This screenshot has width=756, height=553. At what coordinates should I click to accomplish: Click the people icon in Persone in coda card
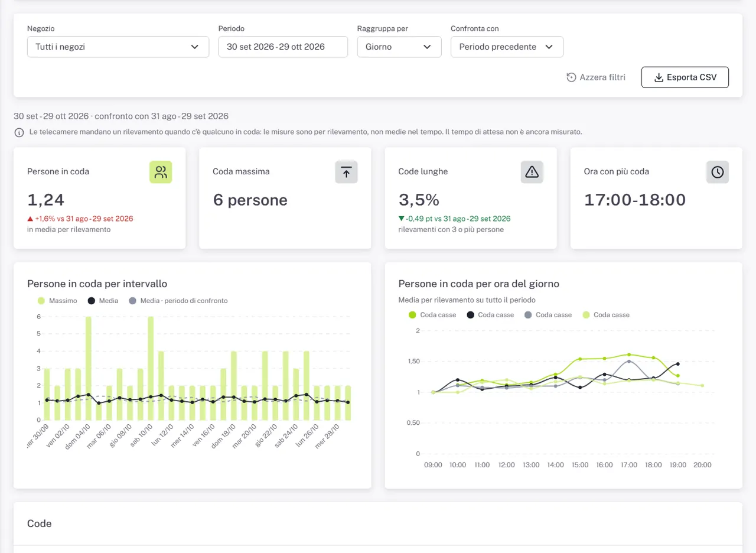pyautogui.click(x=161, y=172)
